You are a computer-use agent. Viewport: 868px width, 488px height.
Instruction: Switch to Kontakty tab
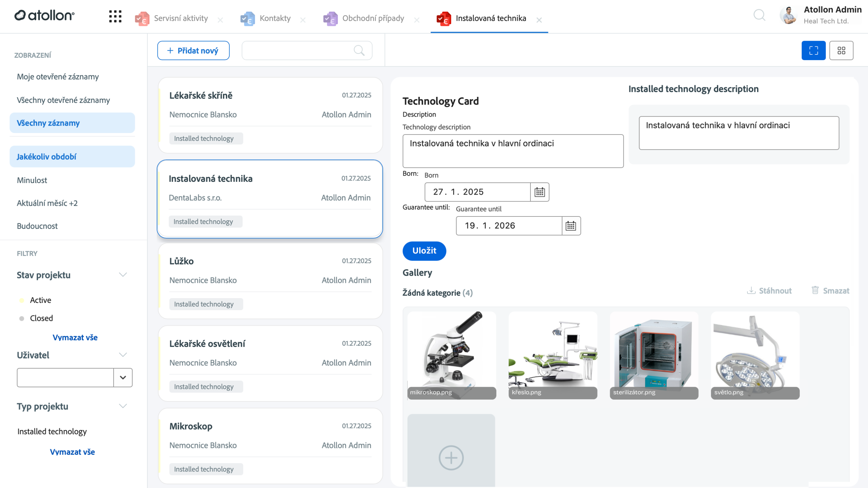266,18
